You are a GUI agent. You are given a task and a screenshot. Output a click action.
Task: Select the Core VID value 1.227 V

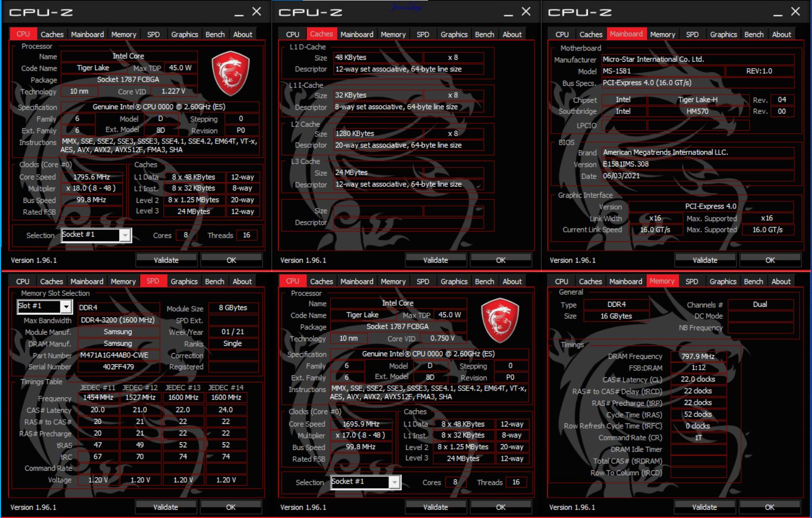[x=174, y=91]
